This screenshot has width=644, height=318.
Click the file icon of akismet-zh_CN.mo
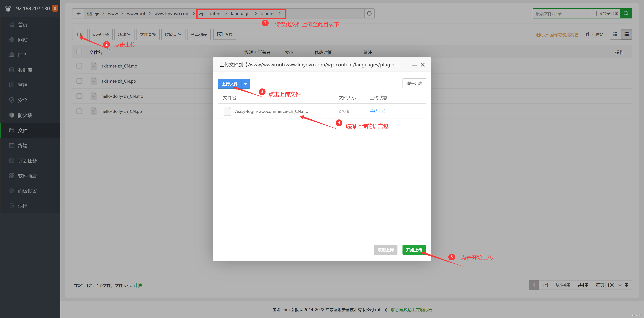pyautogui.click(x=94, y=66)
